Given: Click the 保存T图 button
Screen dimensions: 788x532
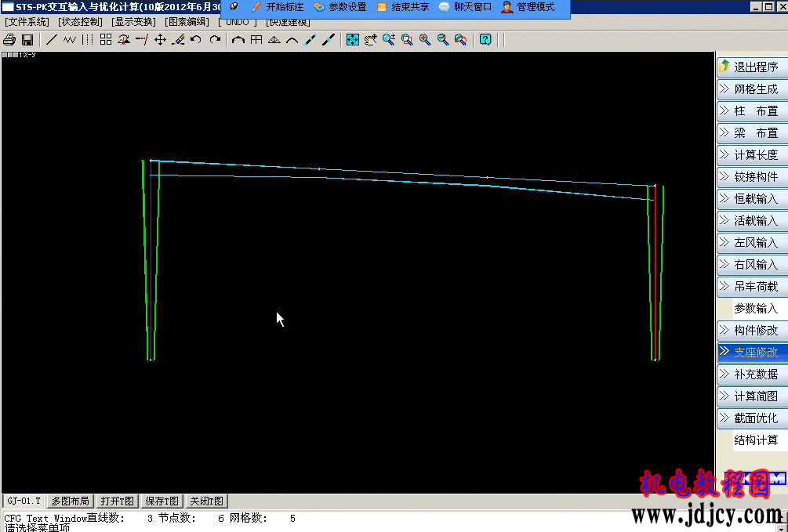Looking at the screenshot, I should 162,501.
